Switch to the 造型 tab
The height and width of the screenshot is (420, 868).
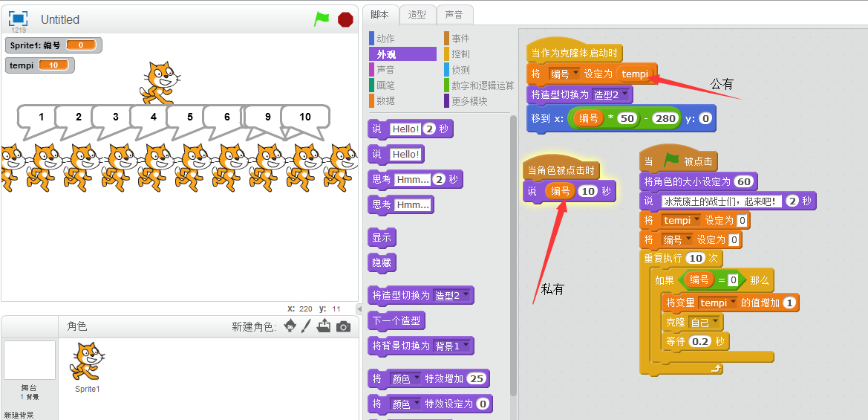coord(417,14)
